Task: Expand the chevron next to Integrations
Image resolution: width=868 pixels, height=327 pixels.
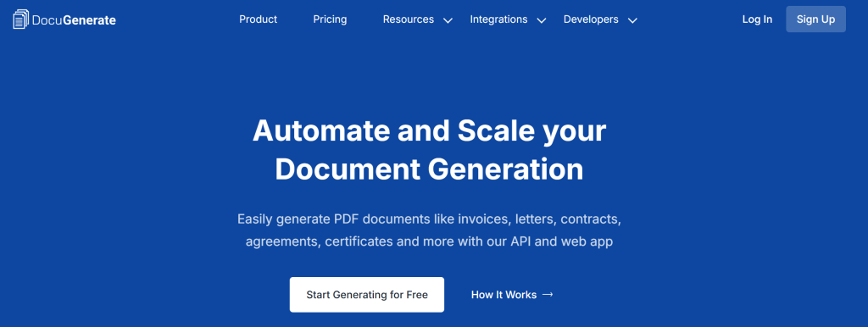Action: click(542, 20)
